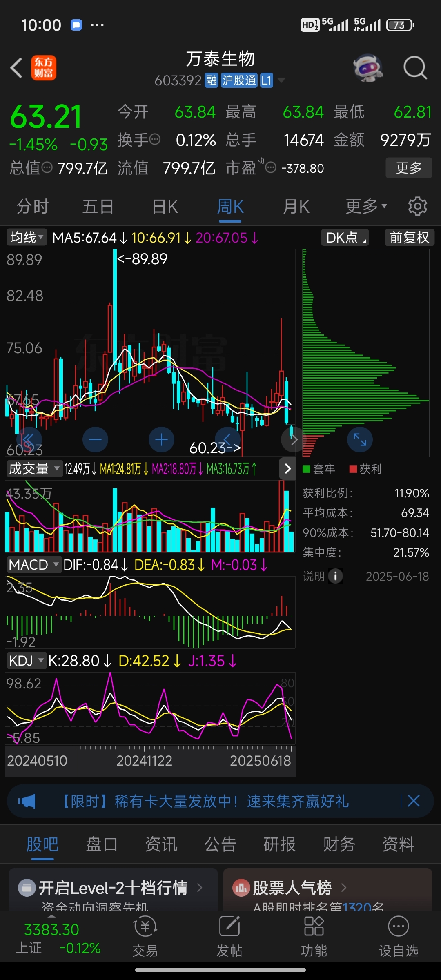Go back with the left arrow

pyautogui.click(x=16, y=68)
